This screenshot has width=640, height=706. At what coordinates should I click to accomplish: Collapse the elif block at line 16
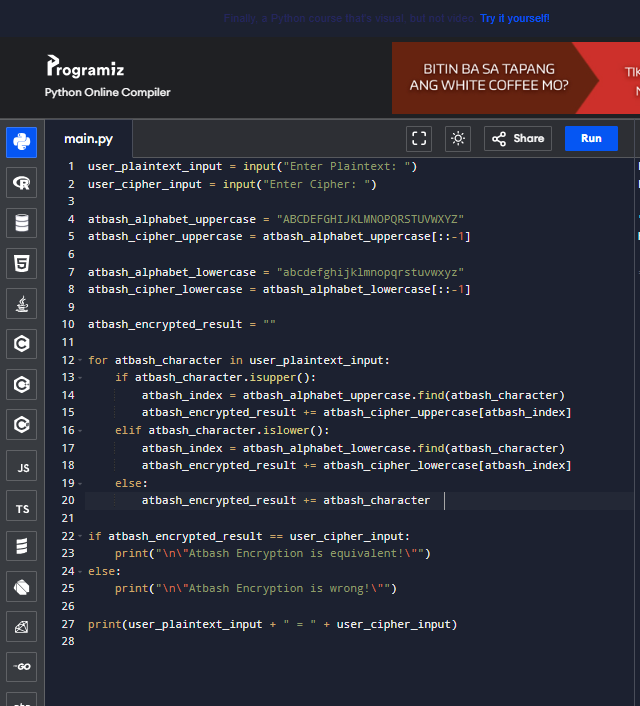[x=81, y=430]
